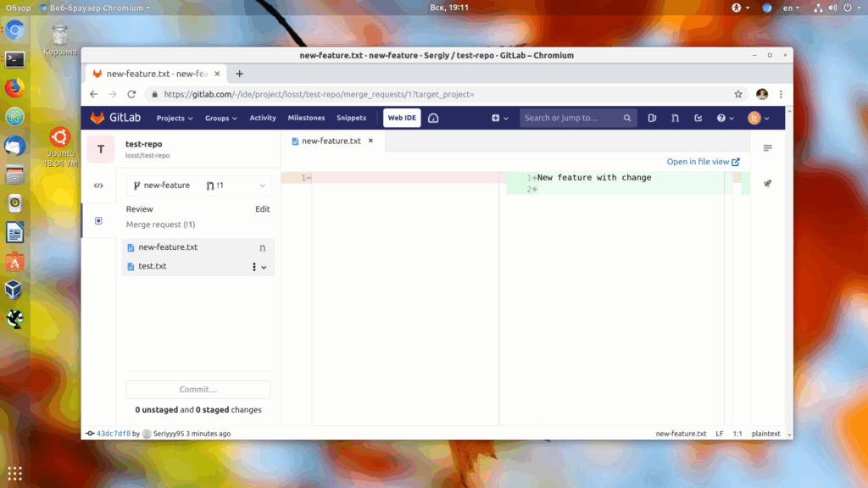Screen dimensions: 868x488
Task: Open Thunderbird from the Ubuntu dock
Action: (15, 146)
